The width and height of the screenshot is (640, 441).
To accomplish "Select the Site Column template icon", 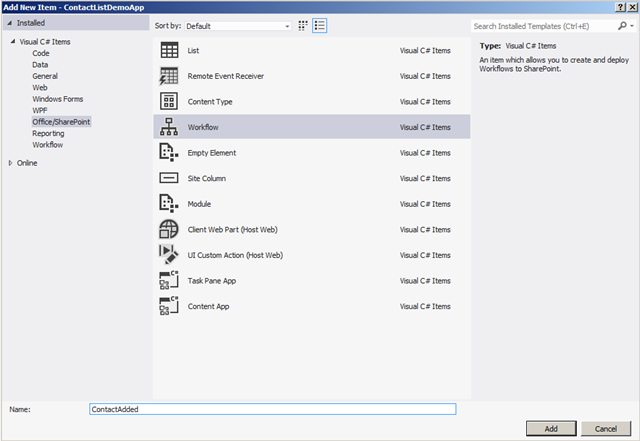I will pyautogui.click(x=169, y=178).
